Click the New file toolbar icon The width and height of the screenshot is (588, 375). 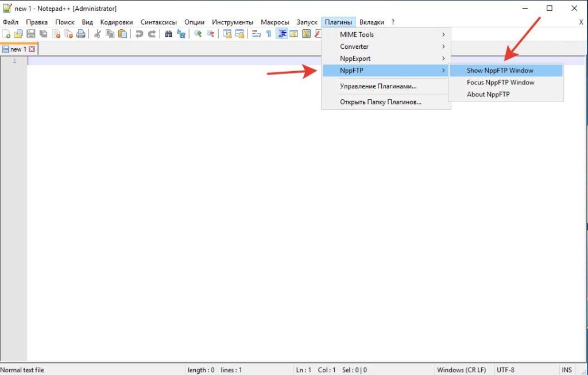(6, 34)
